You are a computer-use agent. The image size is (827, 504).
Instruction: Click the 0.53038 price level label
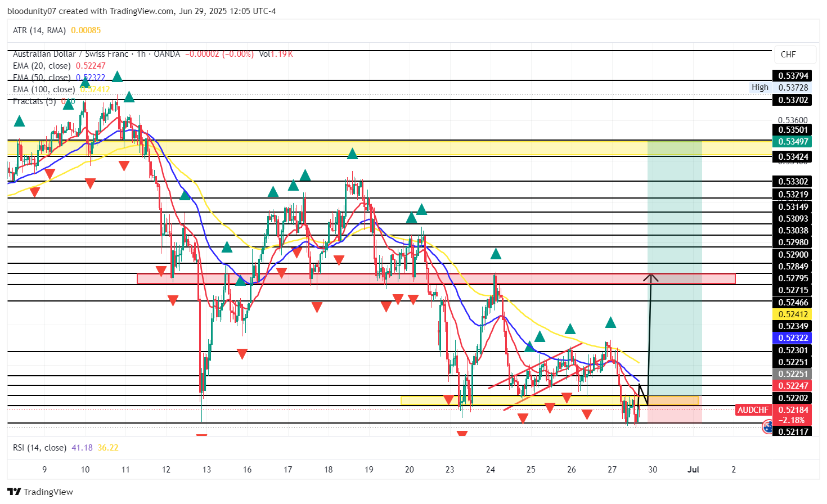[793, 231]
